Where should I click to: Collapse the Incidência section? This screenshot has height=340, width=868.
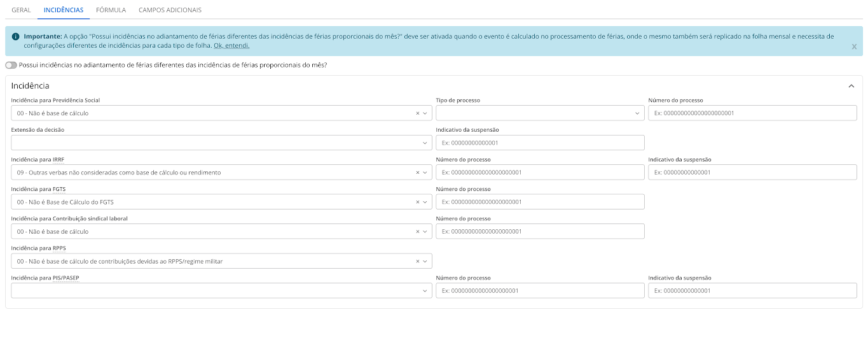pos(851,86)
